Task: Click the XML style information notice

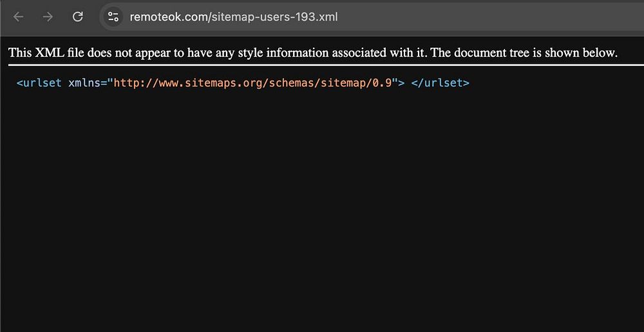Action: pyautogui.click(x=313, y=53)
